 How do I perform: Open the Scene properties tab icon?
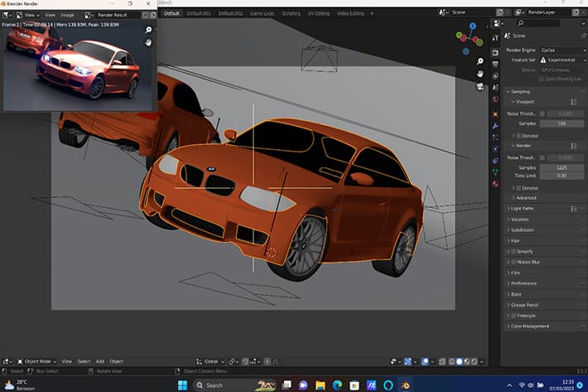[x=495, y=88]
